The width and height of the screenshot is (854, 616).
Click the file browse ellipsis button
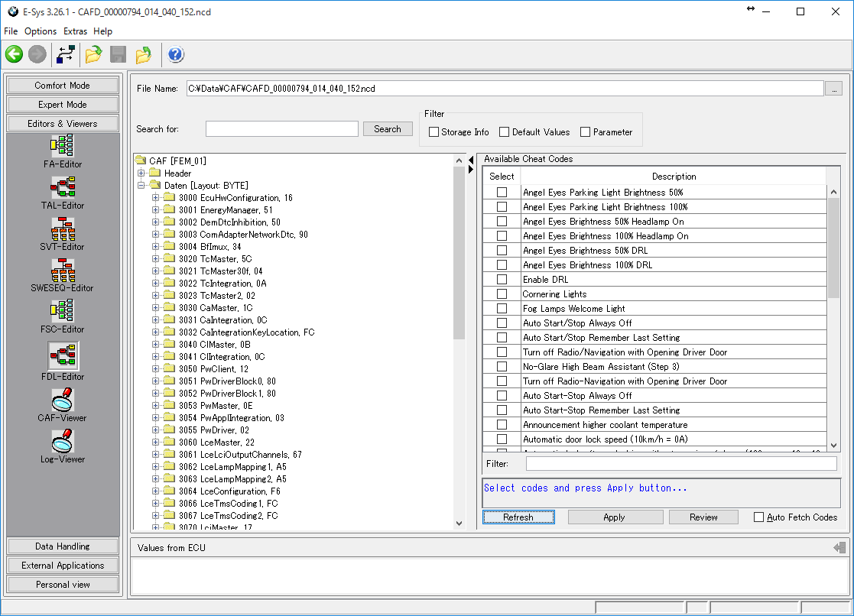click(834, 88)
